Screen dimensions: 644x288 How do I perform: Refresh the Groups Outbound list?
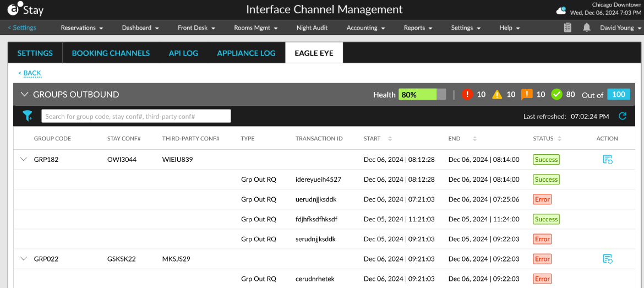coord(623,116)
